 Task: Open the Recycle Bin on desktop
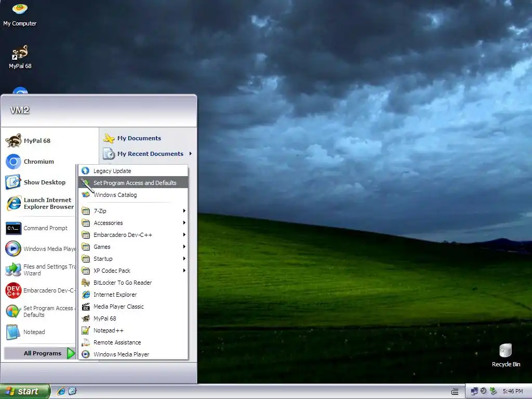[x=506, y=355]
